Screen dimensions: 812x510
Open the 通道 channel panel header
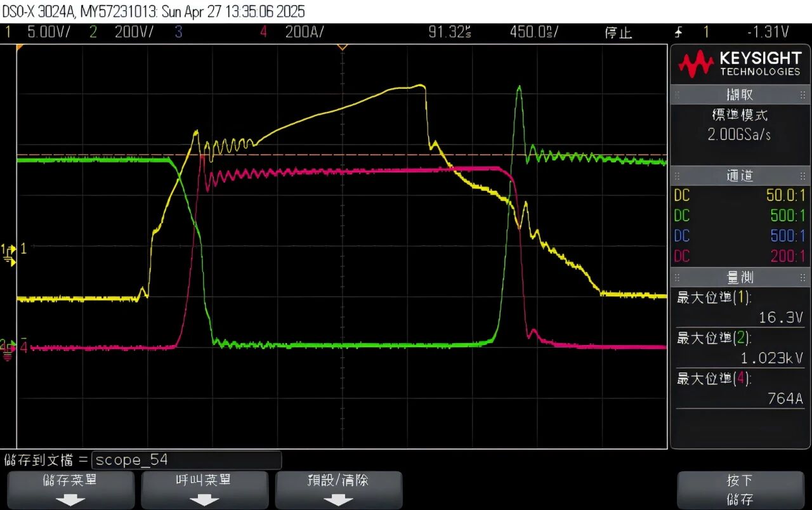(x=740, y=176)
